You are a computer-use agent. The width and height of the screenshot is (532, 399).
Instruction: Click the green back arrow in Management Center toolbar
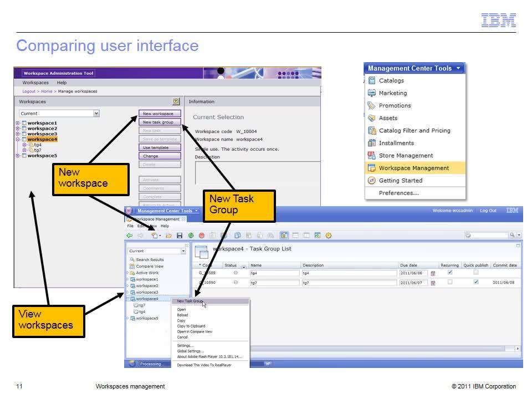point(129,236)
